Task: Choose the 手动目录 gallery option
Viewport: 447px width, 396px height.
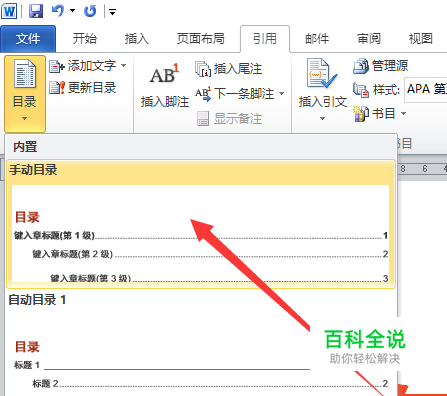Action: coord(201,224)
